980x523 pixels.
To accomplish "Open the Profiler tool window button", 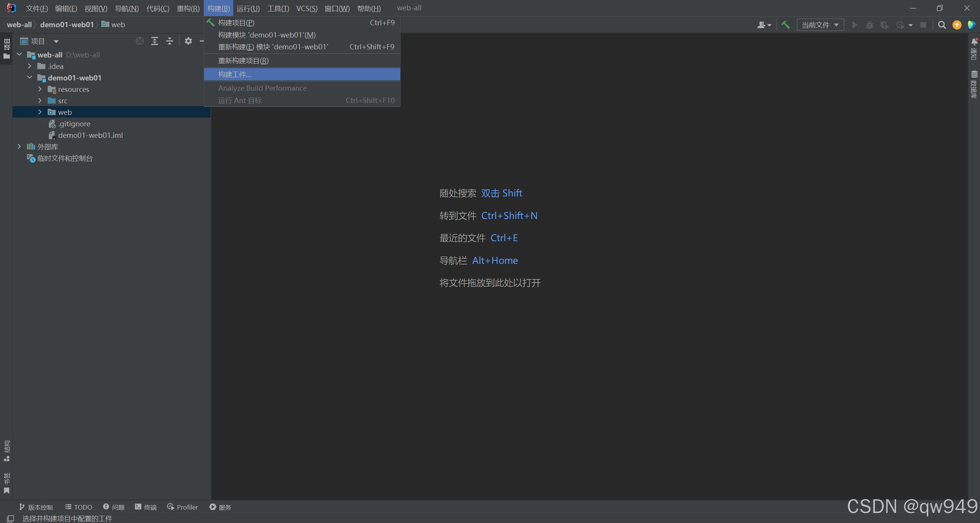I will click(183, 507).
